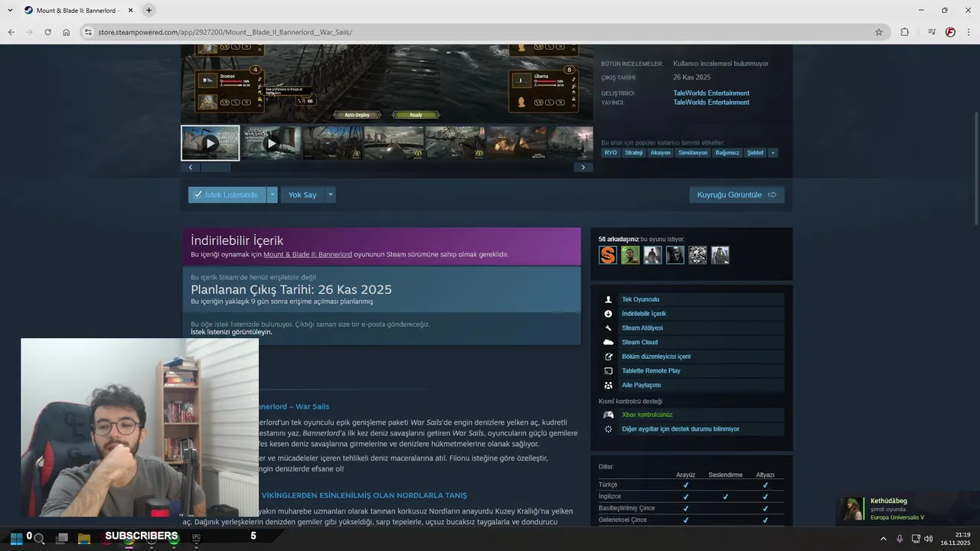Screen dimensions: 980x551
Task: Select the Strateji tag
Action: (x=634, y=152)
